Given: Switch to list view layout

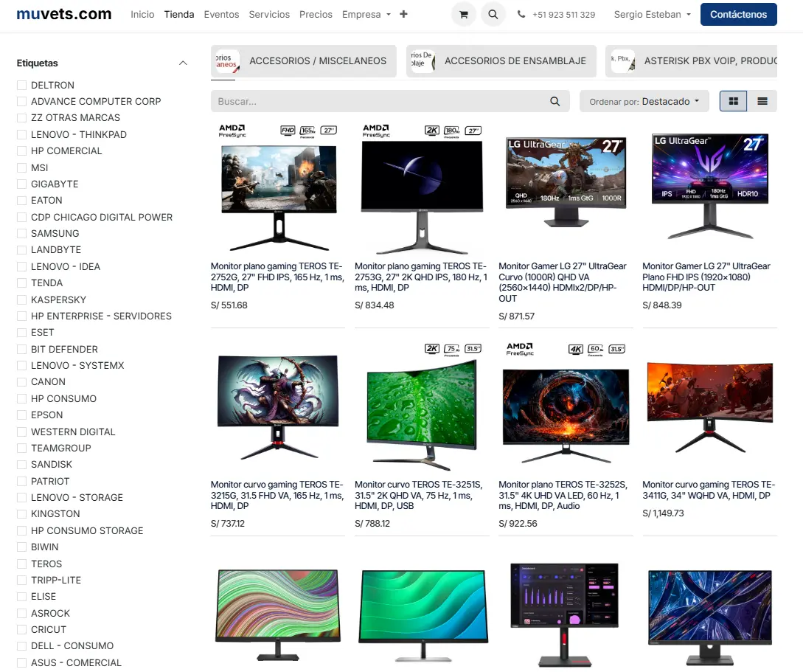Looking at the screenshot, I should [762, 101].
